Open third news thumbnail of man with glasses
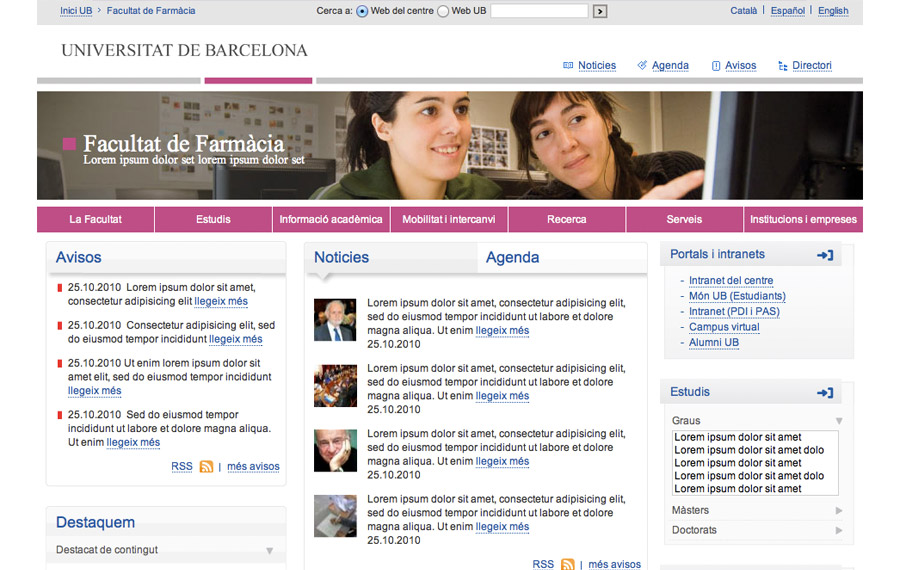900x570 pixels. pyautogui.click(x=335, y=451)
